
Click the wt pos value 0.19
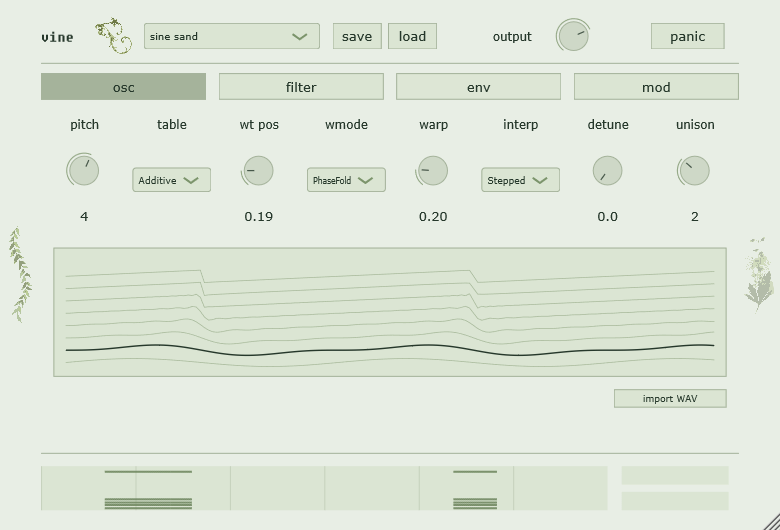coord(259,216)
